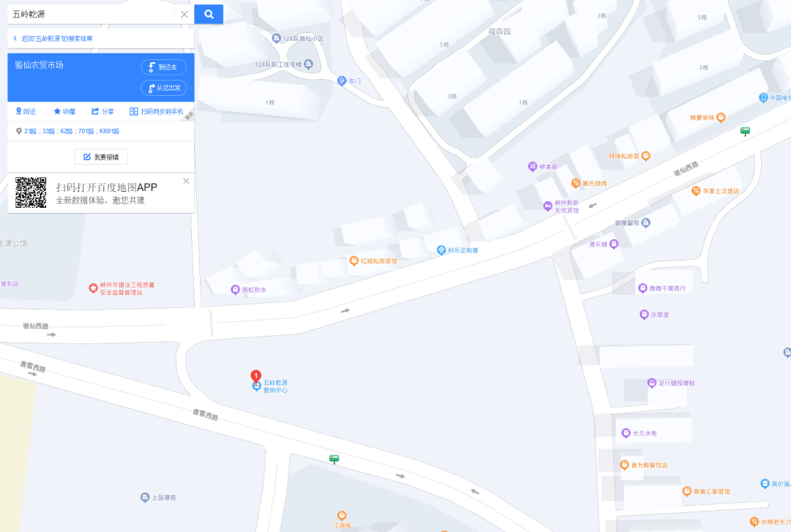The image size is (791, 532).
Task: Return to 五岭乾源 search results link
Action: coord(53,38)
